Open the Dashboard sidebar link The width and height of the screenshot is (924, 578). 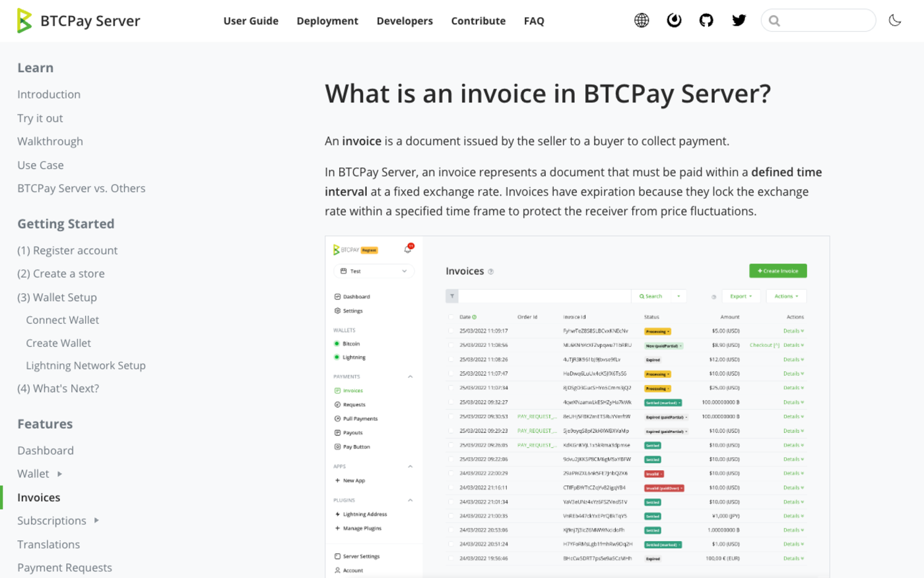[x=46, y=451]
